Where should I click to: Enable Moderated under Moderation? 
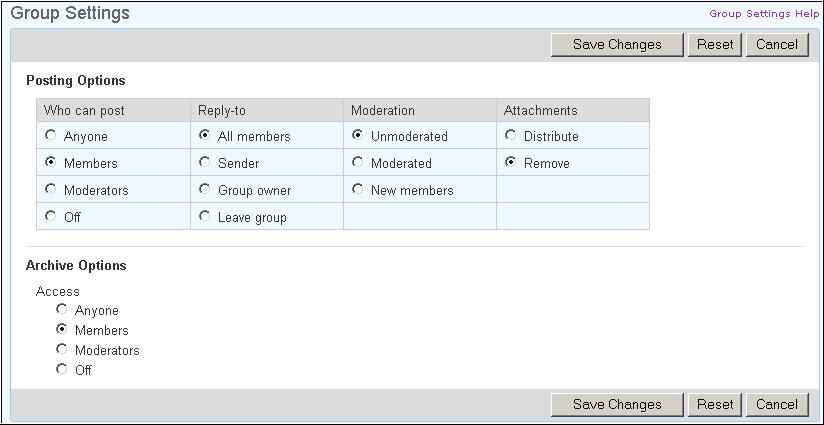(x=357, y=162)
